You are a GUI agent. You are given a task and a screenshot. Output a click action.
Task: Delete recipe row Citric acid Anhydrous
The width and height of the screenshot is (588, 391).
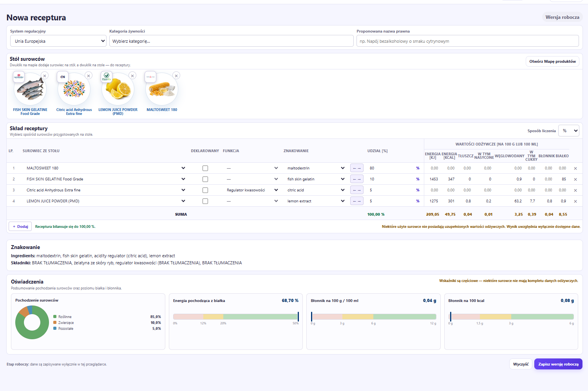coord(575,190)
